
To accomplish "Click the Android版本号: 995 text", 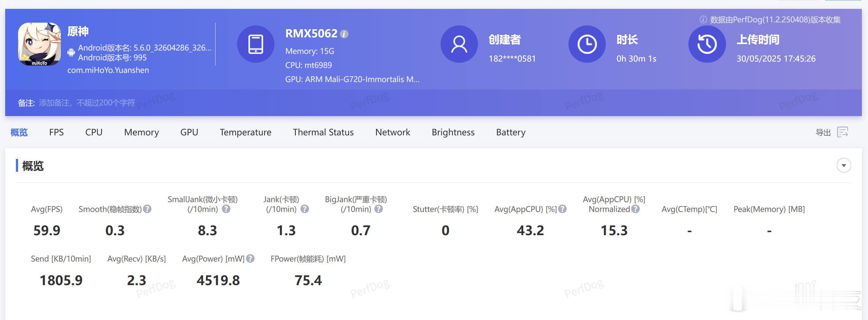I will click(x=112, y=58).
